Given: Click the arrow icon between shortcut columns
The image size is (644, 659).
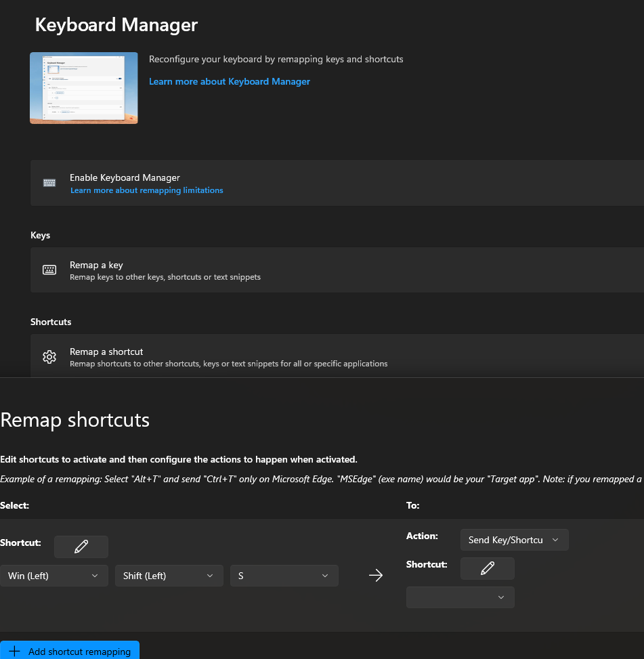Looking at the screenshot, I should point(376,575).
